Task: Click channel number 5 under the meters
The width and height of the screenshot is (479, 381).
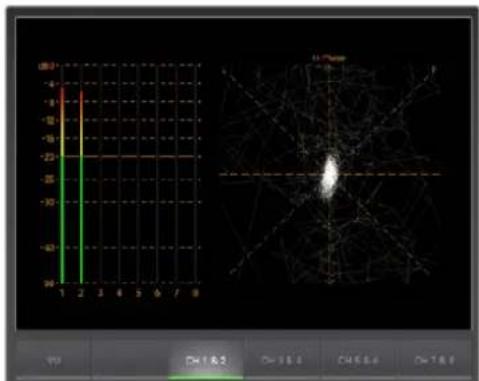Action: click(138, 293)
